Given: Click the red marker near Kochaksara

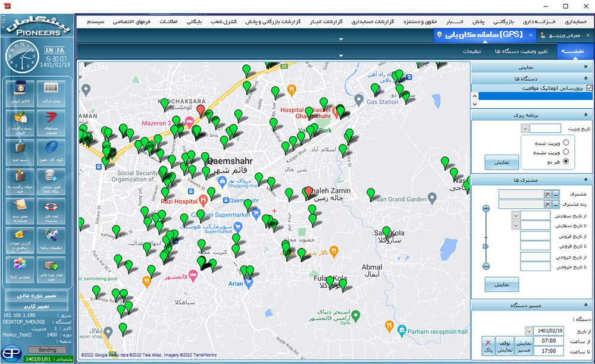Looking at the screenshot, I should 201,111.
